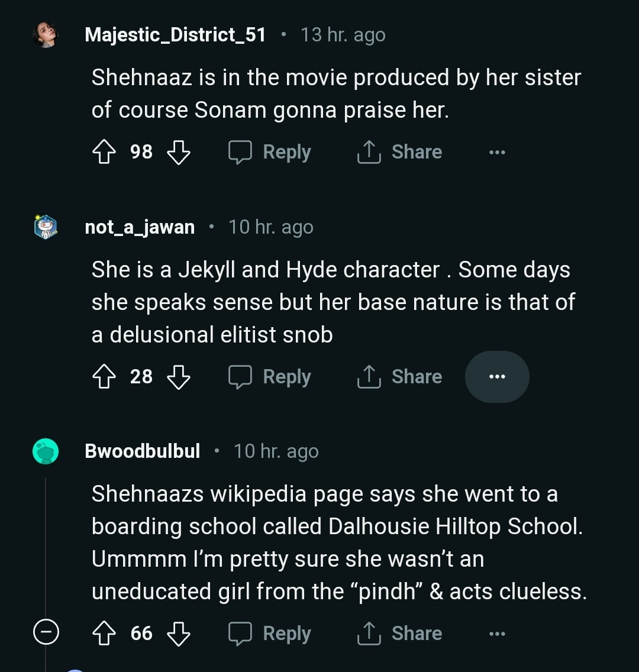Image resolution: width=639 pixels, height=672 pixels.
Task: Open more options on Bwoodbulbul's comment
Action: tap(497, 634)
